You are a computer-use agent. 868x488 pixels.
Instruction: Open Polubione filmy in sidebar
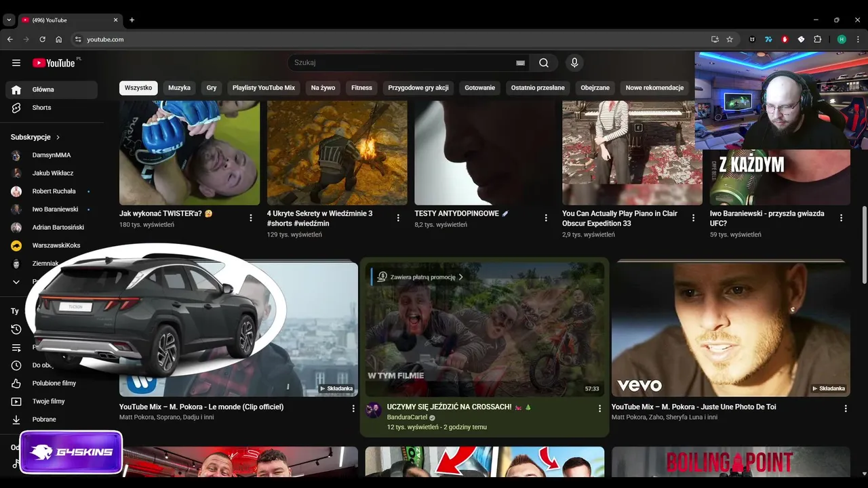(x=52, y=383)
